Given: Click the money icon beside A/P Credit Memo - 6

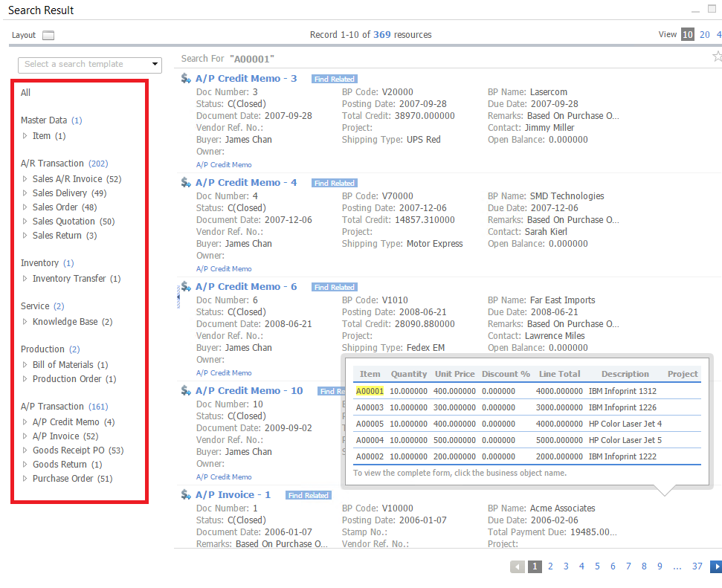Looking at the screenshot, I should (184, 285).
